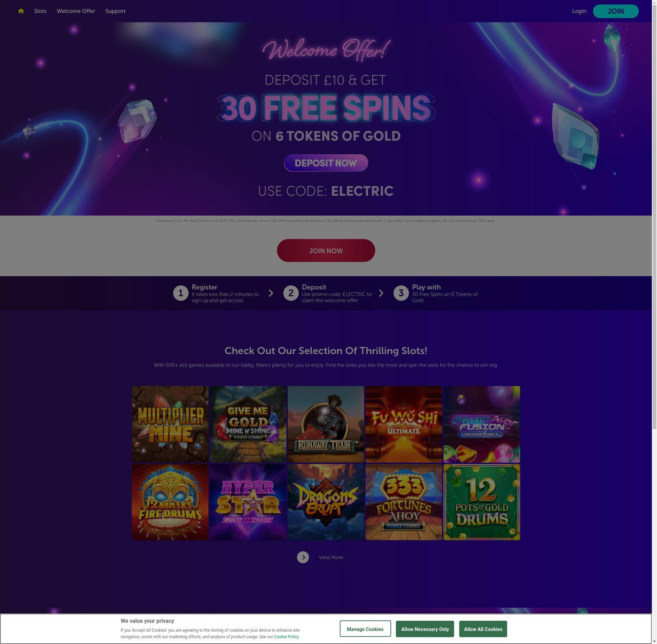
Task: Select Allow Necessary Only cookies
Action: pyautogui.click(x=425, y=629)
